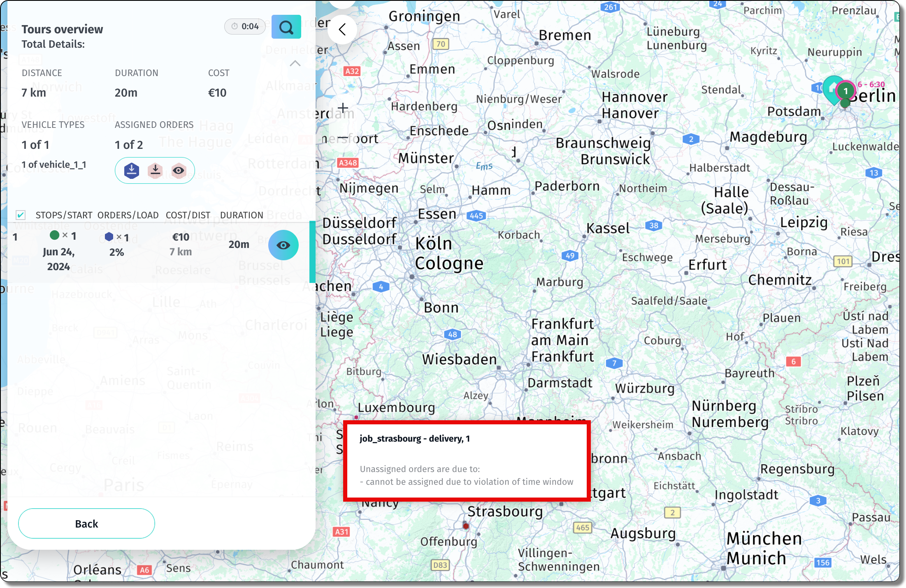Zoom in the map with plus

[343, 108]
